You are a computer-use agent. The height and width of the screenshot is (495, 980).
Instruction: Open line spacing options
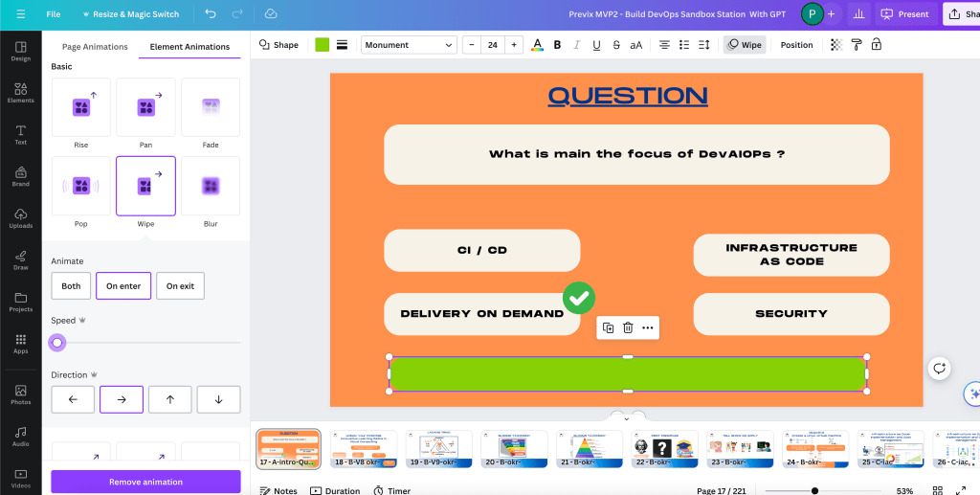703,44
